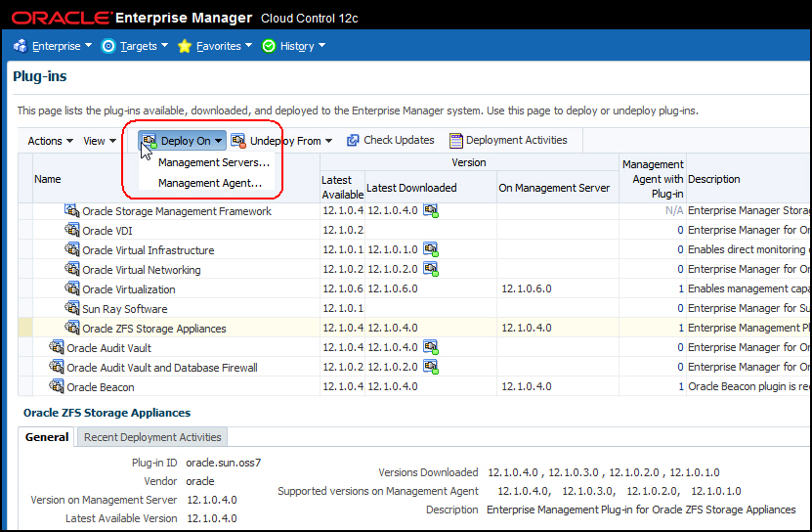Click downloaded status icon for Oracle Virtual Infrastructure
Image resolution: width=812 pixels, height=532 pixels.
tap(431, 249)
